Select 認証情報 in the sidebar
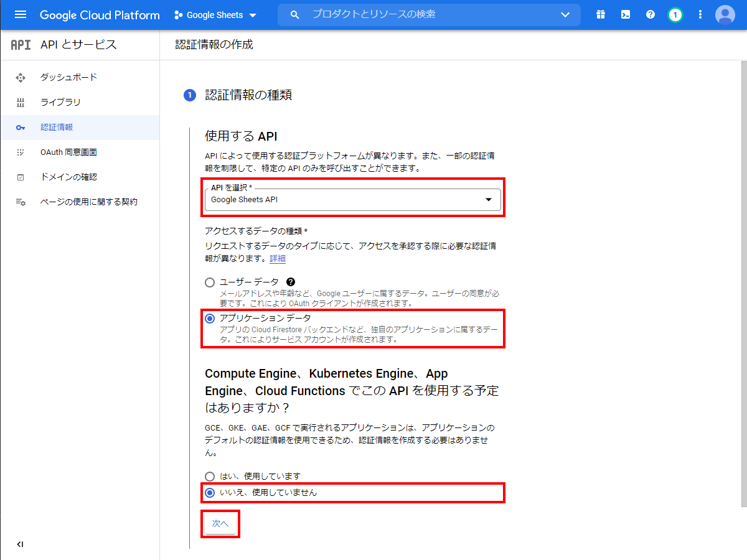The width and height of the screenshot is (747, 560). (x=80, y=127)
